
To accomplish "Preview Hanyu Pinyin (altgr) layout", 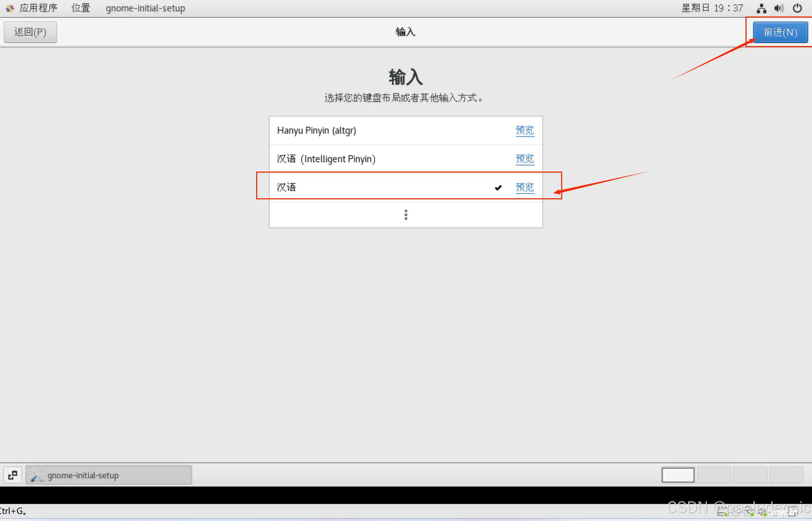I will click(x=524, y=130).
